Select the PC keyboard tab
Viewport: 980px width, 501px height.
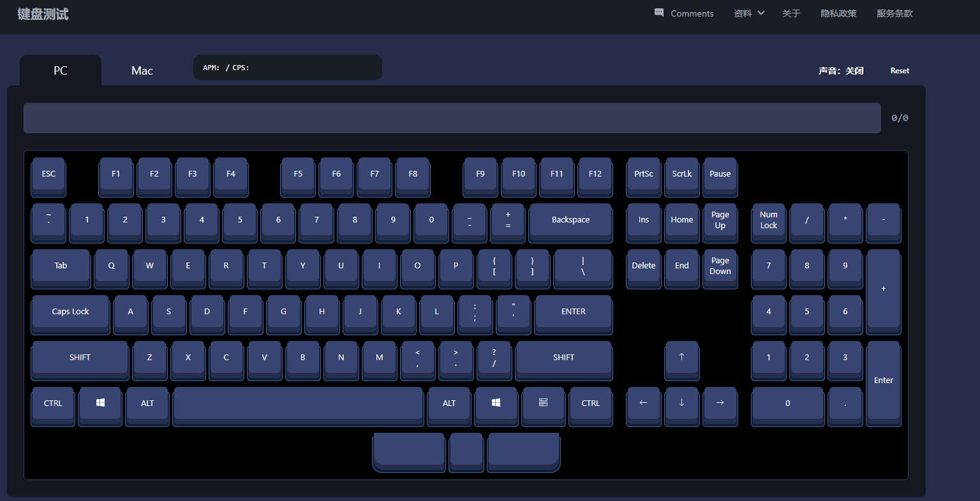pyautogui.click(x=61, y=71)
